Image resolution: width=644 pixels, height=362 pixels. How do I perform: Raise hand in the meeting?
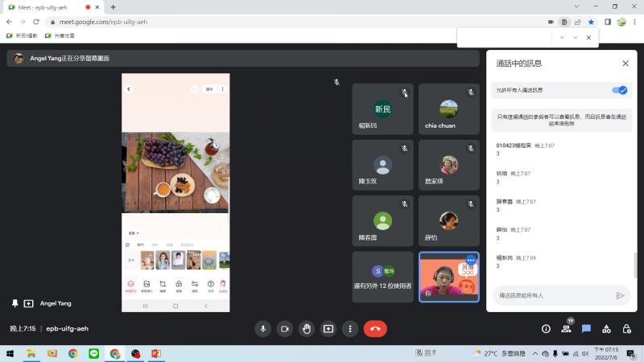coord(306,328)
